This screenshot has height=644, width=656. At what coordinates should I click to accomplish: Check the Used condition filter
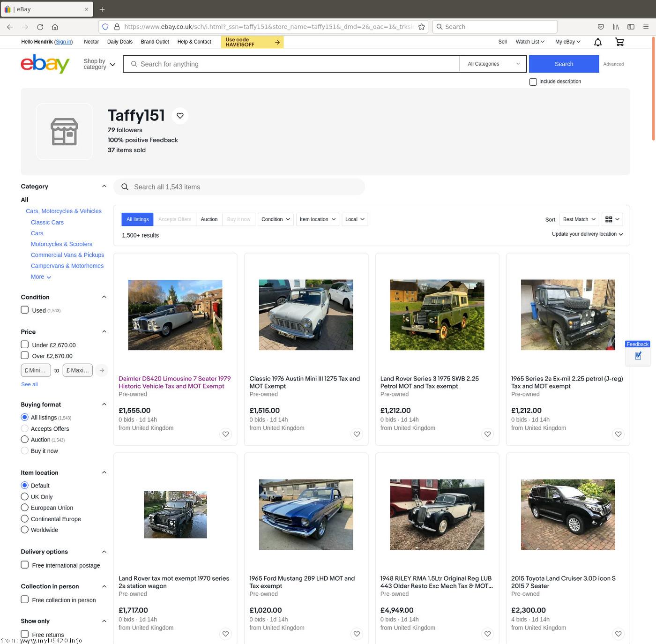click(x=25, y=310)
